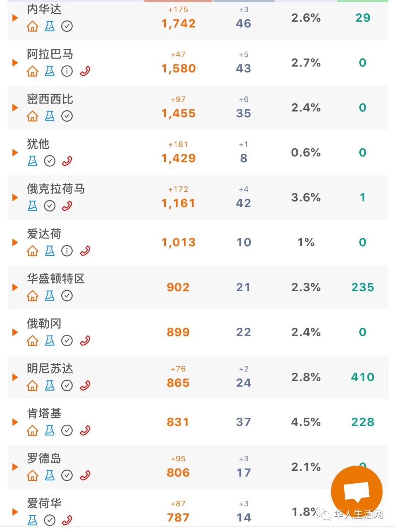The image size is (396, 532).
Task: Click the phone icon for 肯塔基
Action: [85, 431]
